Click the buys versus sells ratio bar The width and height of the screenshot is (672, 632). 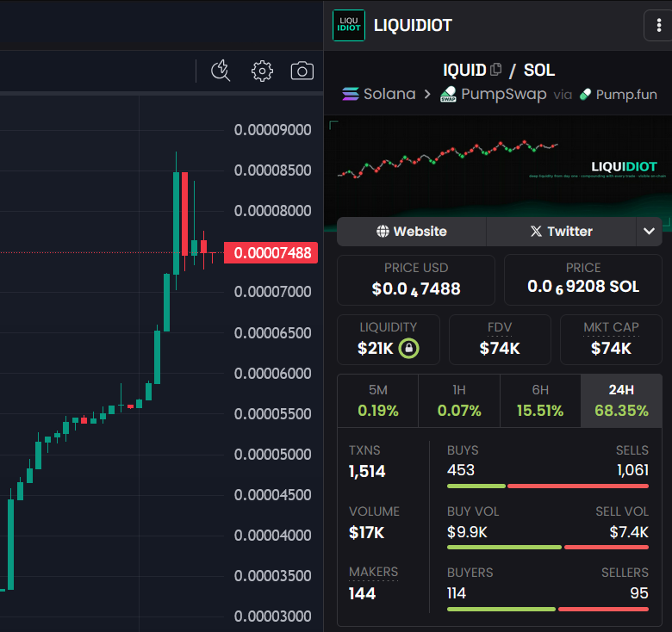tap(548, 486)
